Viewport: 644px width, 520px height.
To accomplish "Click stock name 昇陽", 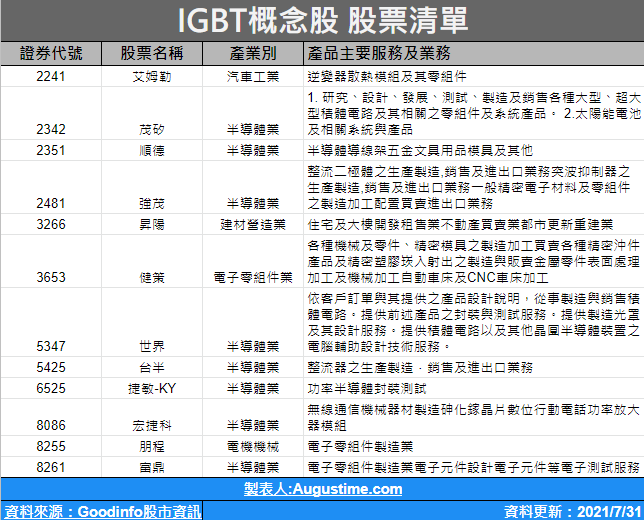I will point(152,225).
